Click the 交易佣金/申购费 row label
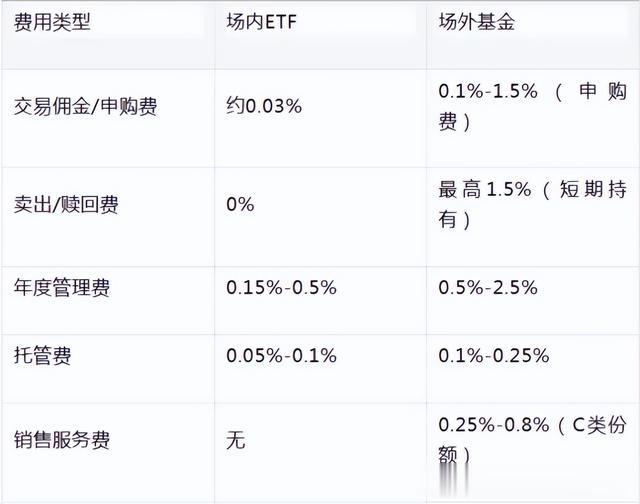The image size is (640, 504). 86,105
